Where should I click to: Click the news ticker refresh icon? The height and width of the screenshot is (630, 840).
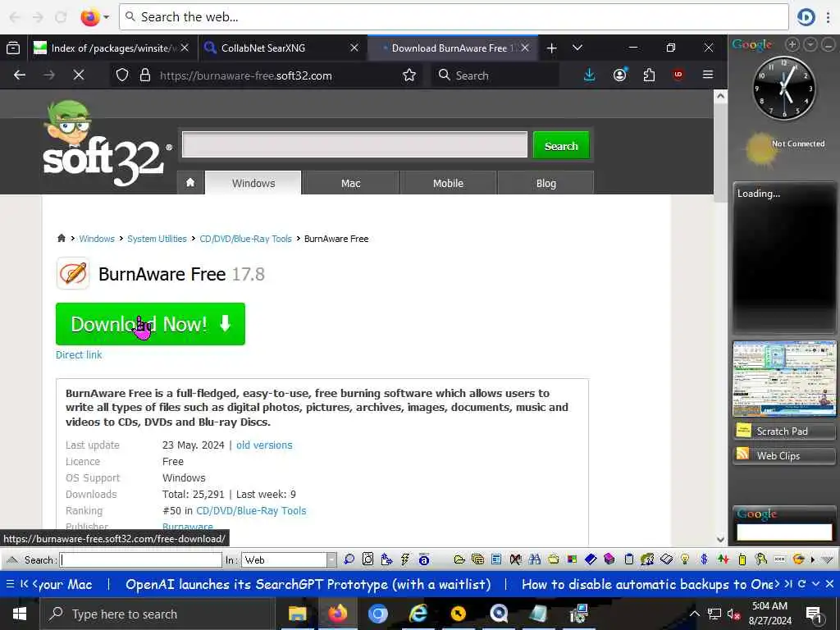tap(802, 584)
